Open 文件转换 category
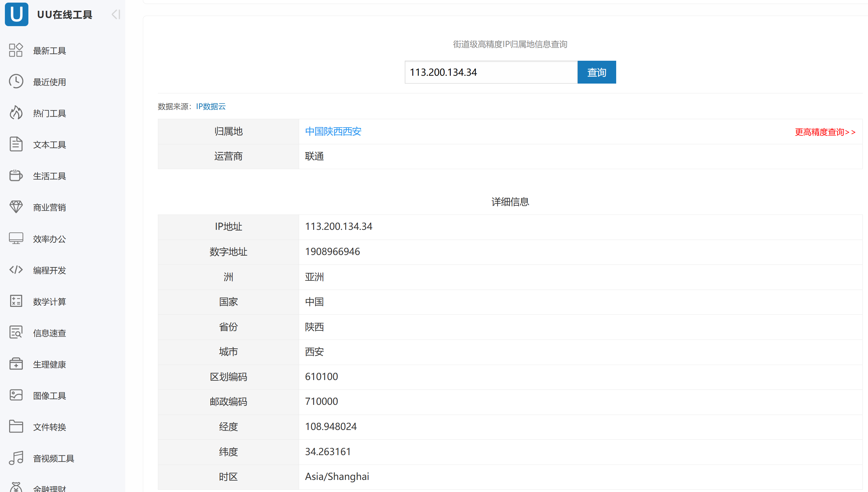The height and width of the screenshot is (492, 868). click(49, 427)
